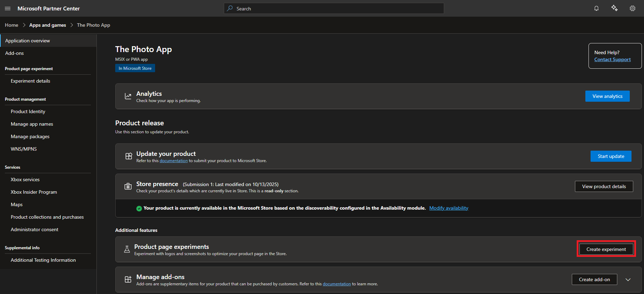Screen dimensions: 644x294
Task: Open the hamburger navigation menu
Action: click(x=8, y=8)
